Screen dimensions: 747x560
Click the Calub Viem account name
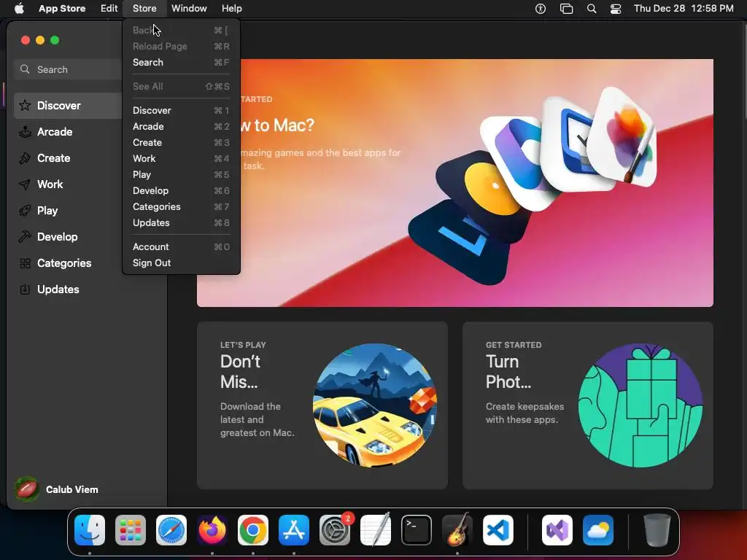(72, 489)
